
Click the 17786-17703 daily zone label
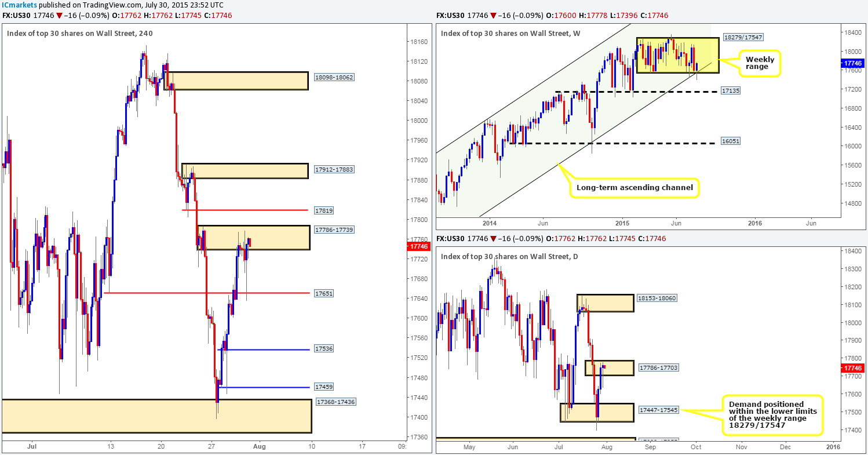658,367
